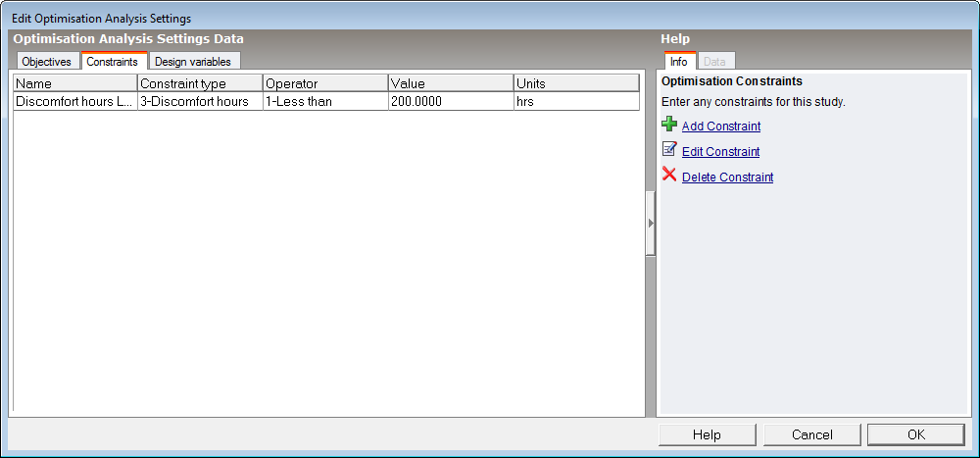
Task: Click the Units column header
Action: pyautogui.click(x=576, y=83)
